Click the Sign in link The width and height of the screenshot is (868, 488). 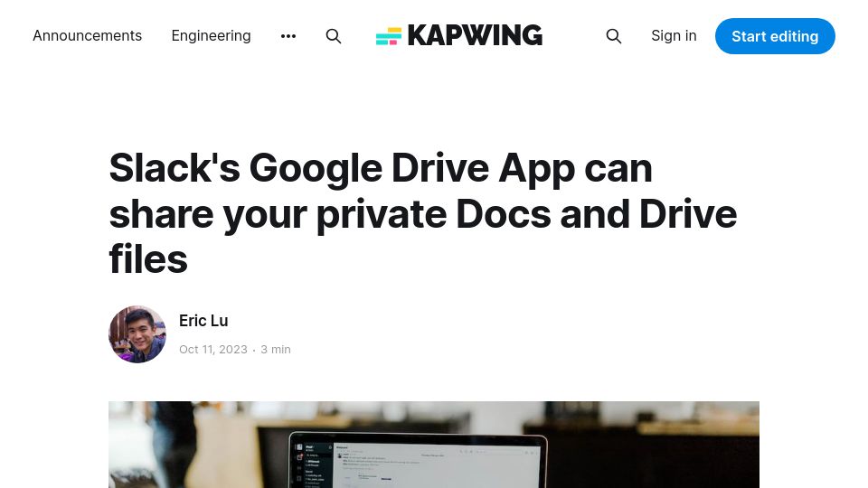pos(674,36)
